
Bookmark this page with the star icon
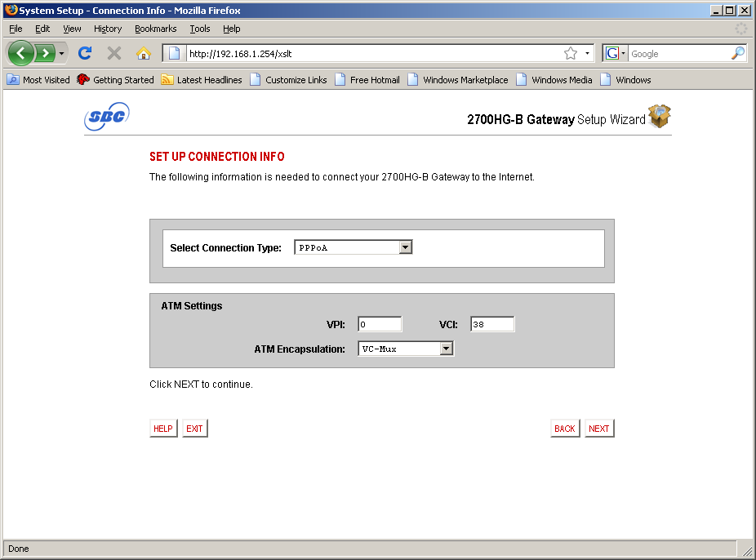click(x=571, y=53)
